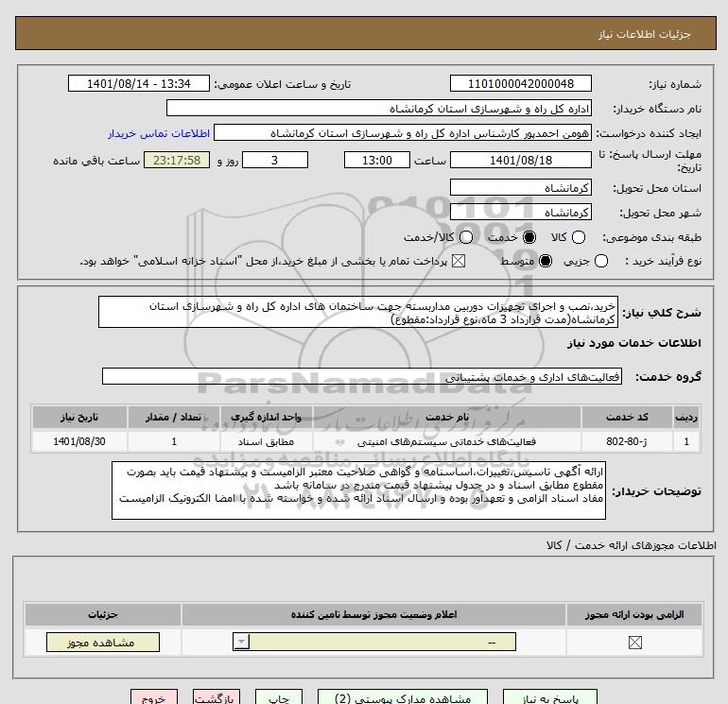Toggle the mandatory permit checkbox
The width and height of the screenshot is (728, 704).
click(634, 643)
